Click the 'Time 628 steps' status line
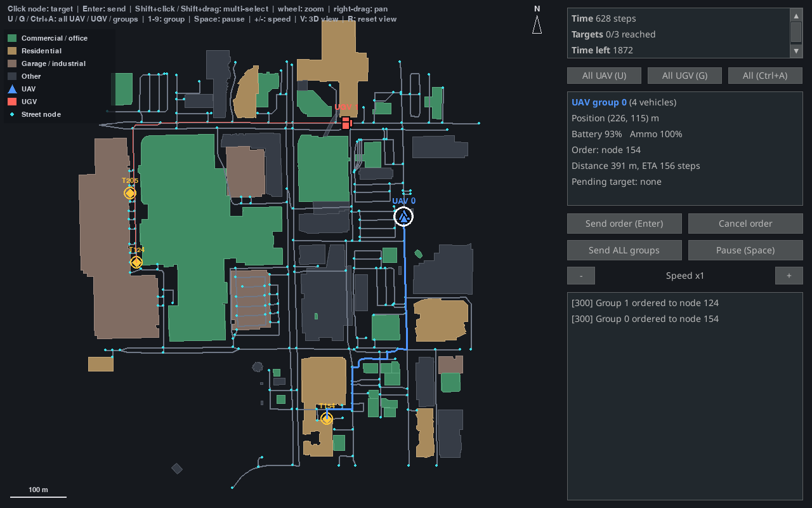 (x=604, y=18)
